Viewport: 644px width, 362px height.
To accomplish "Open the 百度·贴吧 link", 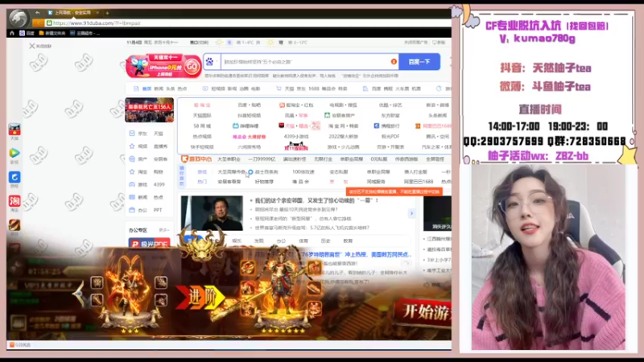I will 250,105.
